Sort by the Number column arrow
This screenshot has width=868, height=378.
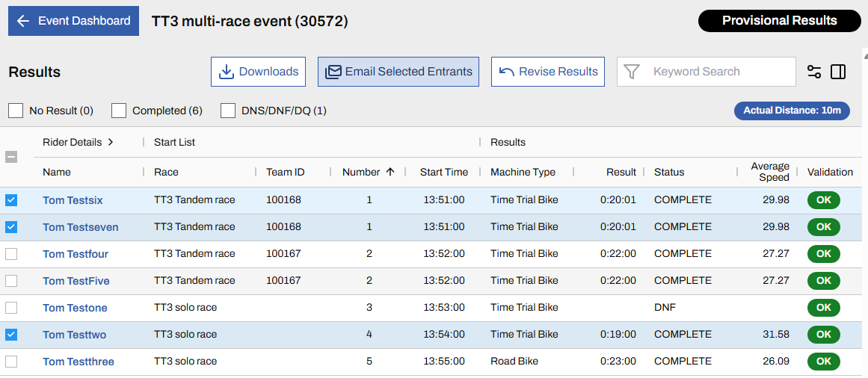(x=390, y=172)
